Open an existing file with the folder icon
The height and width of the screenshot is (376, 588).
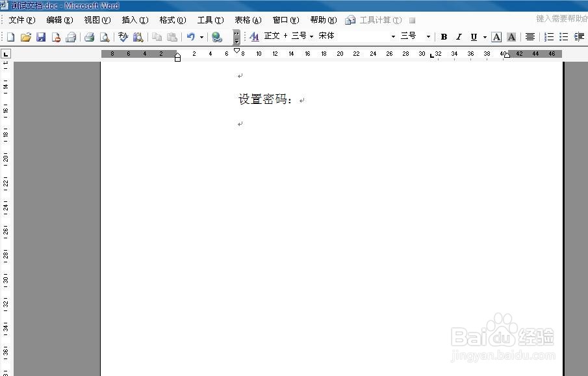pyautogui.click(x=26, y=37)
